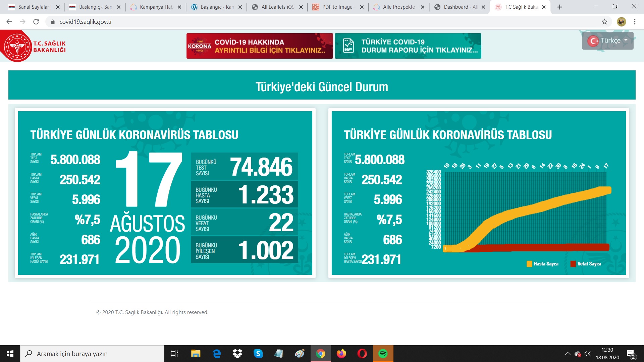
Task: Click the T.C. Sağlık Bakanlığı logo
Action: pos(33,46)
